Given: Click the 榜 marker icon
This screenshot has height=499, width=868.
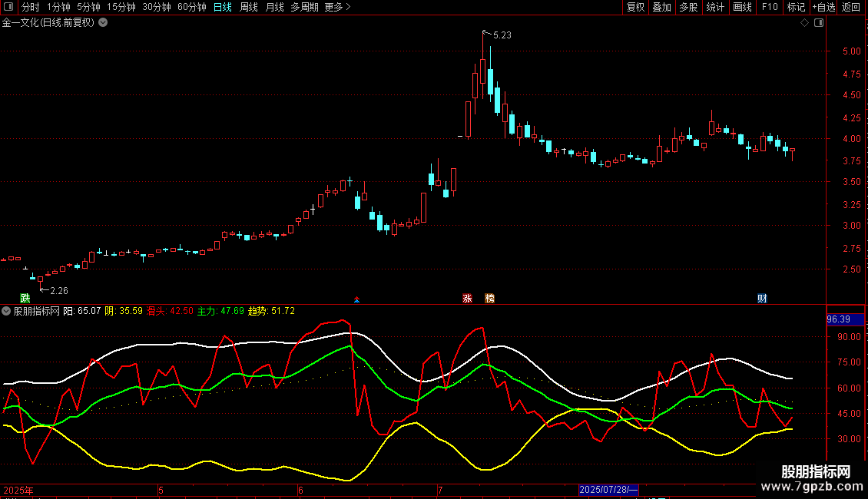Looking at the screenshot, I should [489, 298].
